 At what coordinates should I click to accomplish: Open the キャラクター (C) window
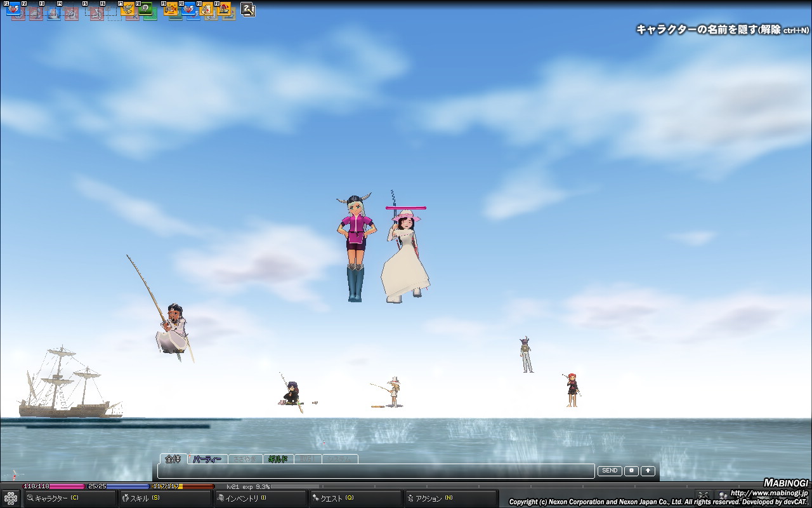[70, 498]
